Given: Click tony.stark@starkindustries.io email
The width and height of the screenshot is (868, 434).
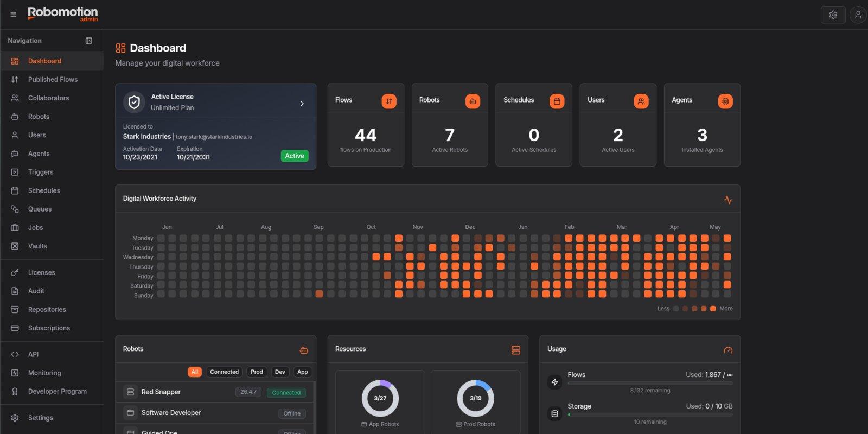Looking at the screenshot, I should point(214,137).
